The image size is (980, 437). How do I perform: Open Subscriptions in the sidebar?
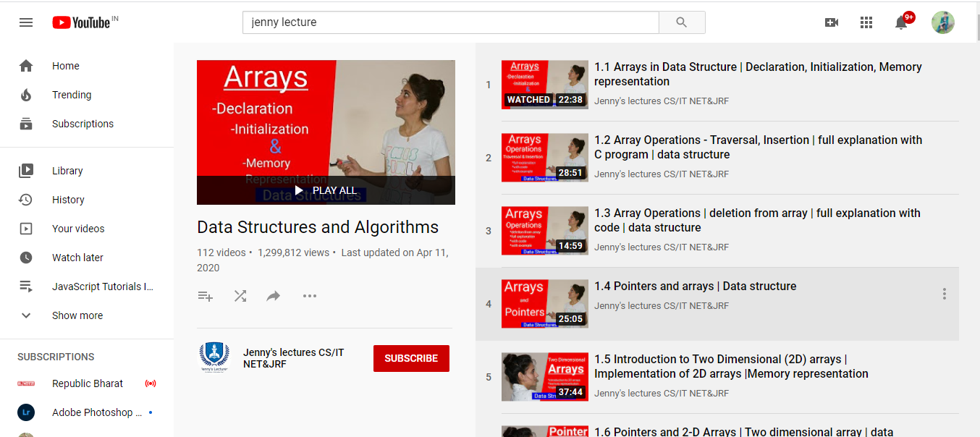(87, 124)
